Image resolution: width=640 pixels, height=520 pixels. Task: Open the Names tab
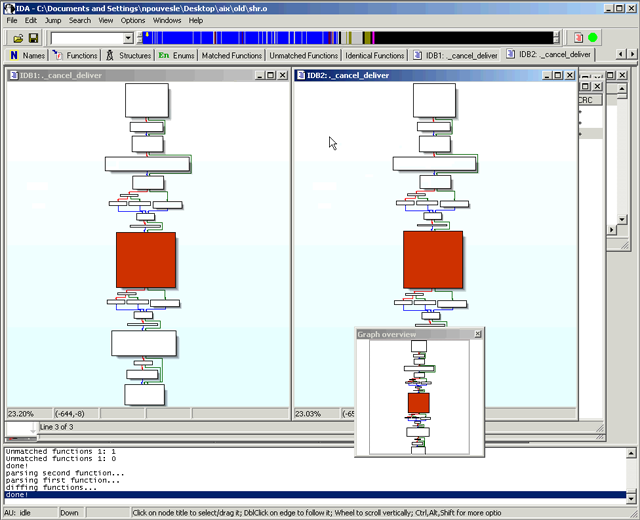click(x=27, y=56)
